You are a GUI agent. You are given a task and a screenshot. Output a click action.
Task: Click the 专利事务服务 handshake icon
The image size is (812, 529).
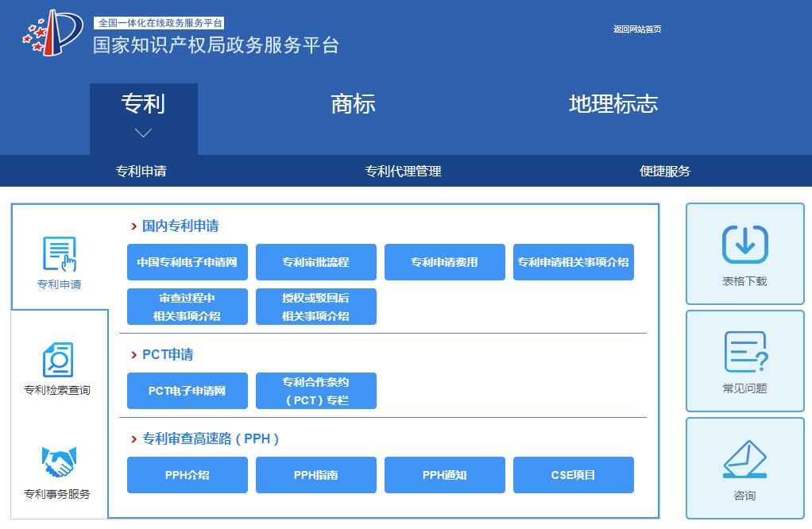pos(57,462)
